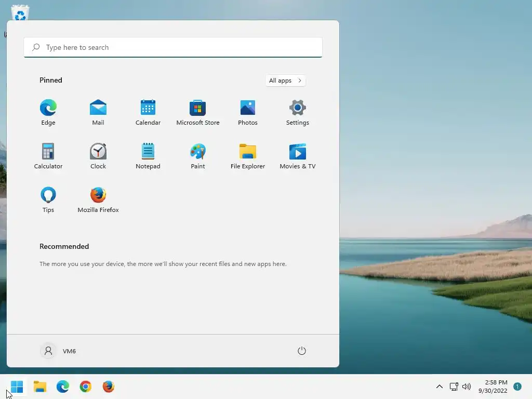The width and height of the screenshot is (532, 399).
Task: Click the Recommended section heading
Action: pos(64,246)
